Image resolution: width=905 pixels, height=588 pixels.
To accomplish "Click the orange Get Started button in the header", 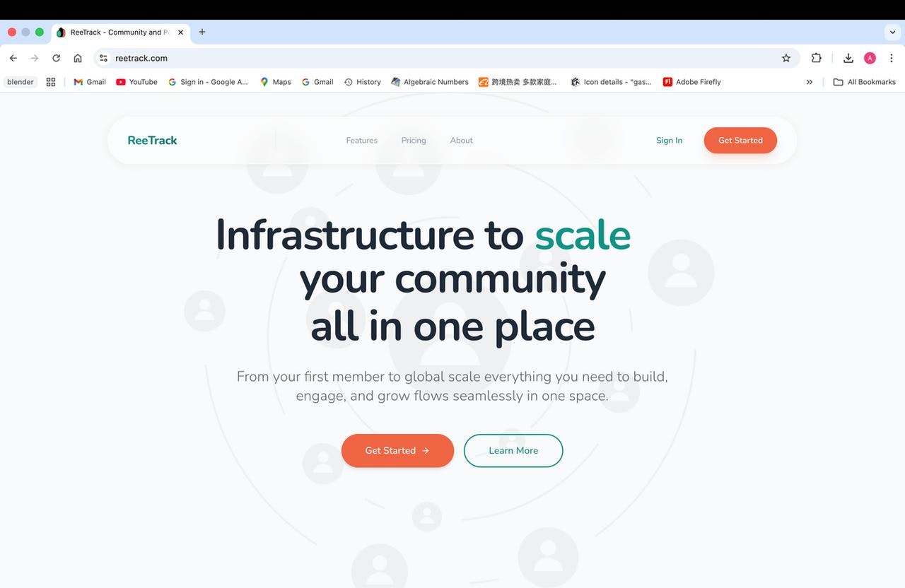I will 740,140.
